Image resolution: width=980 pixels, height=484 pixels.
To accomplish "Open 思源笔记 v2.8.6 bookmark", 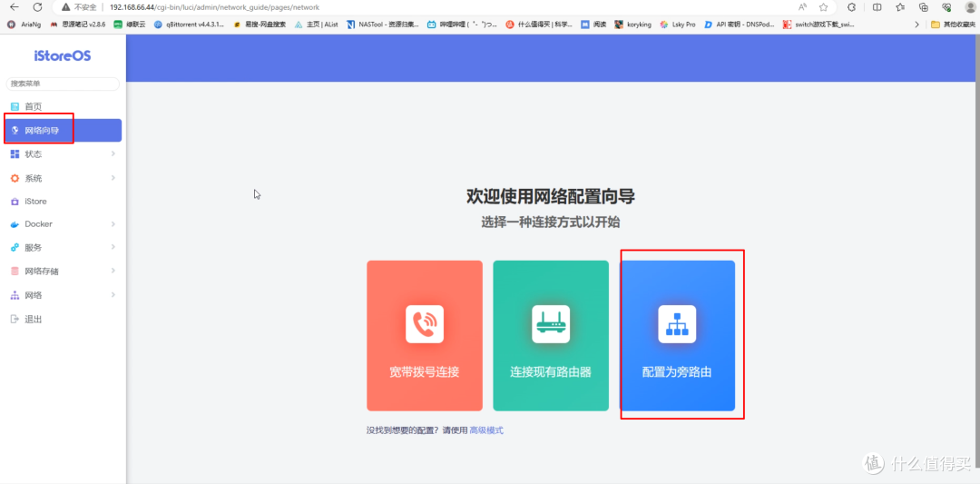I will (77, 25).
